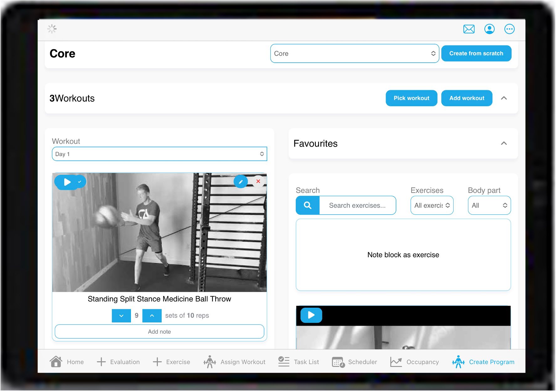Open the user profile account icon
The width and height of the screenshot is (557, 392).
(489, 29)
